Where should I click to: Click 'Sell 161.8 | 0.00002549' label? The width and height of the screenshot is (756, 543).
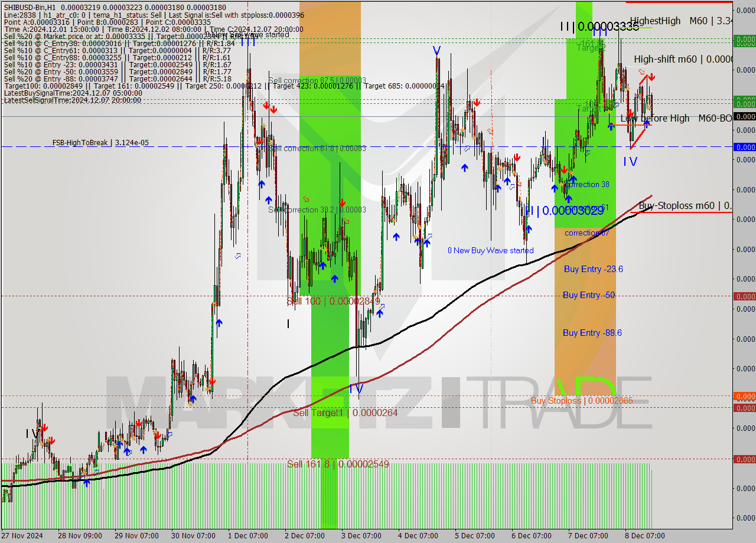pos(338,464)
